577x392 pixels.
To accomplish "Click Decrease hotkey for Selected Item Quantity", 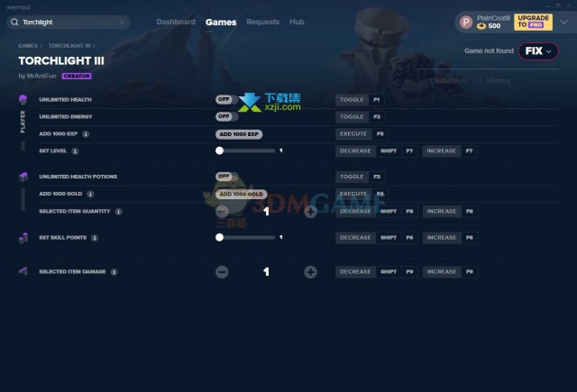I will pos(355,212).
